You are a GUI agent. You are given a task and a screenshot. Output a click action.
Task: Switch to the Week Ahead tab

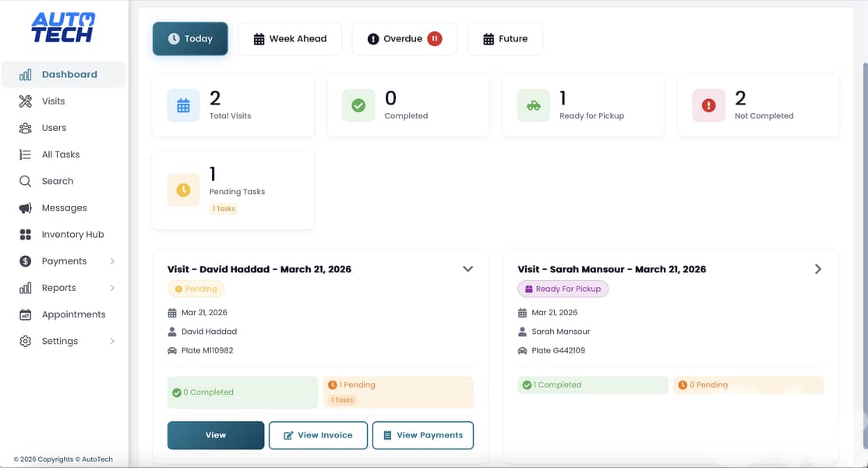(x=290, y=38)
